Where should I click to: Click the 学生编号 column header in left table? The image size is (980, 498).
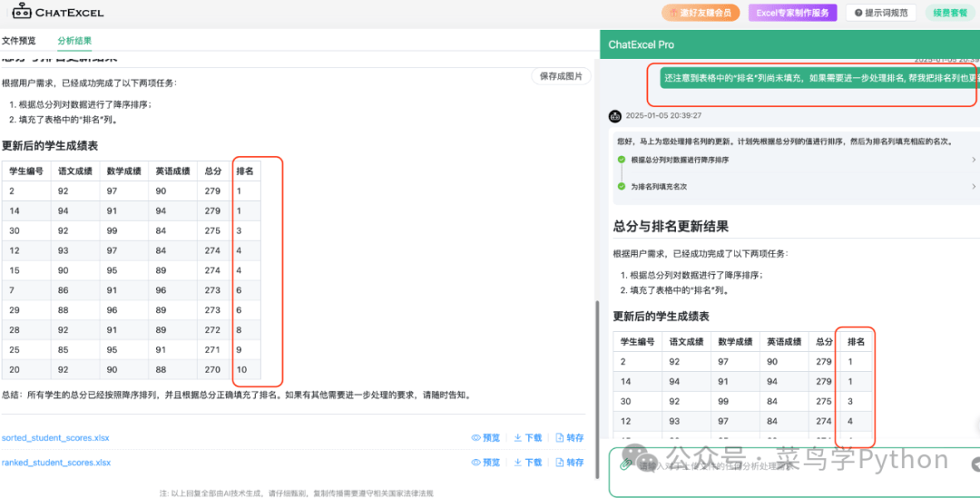coord(25,171)
